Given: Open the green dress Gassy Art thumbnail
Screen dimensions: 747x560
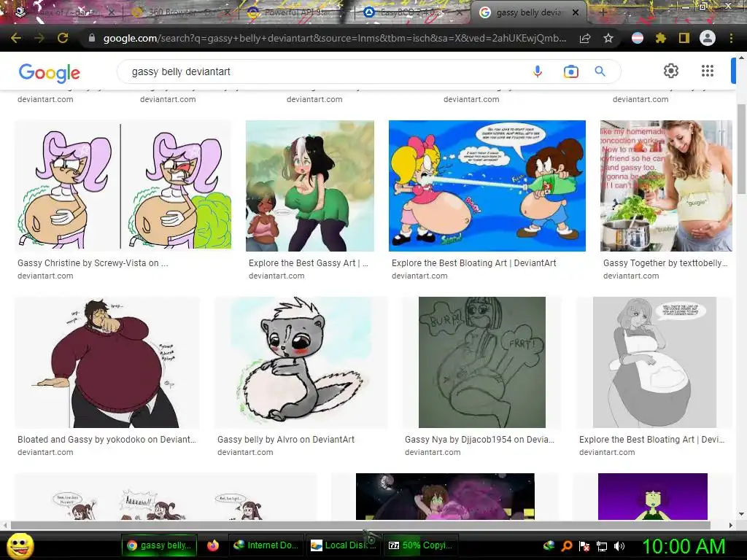Looking at the screenshot, I should (309, 186).
